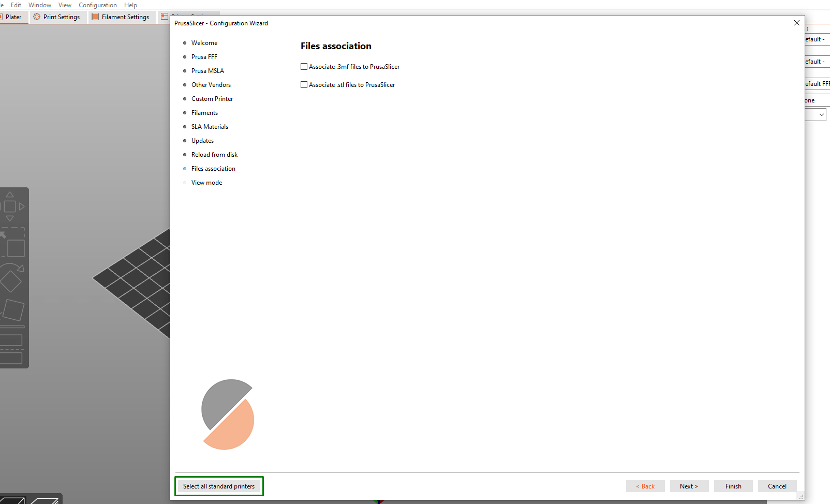Image resolution: width=830 pixels, height=504 pixels.
Task: Go back with the Back button
Action: pos(645,486)
